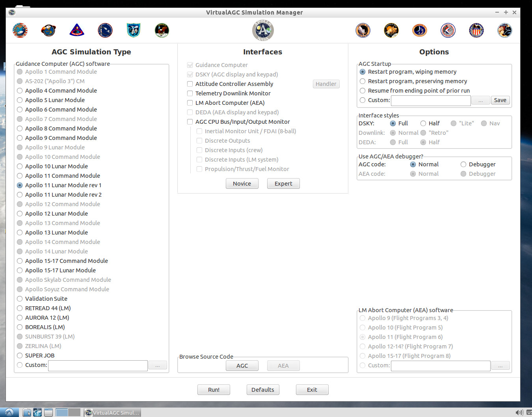Click the Expert interfaces button
Screen dimensions: 532x417
click(283, 184)
